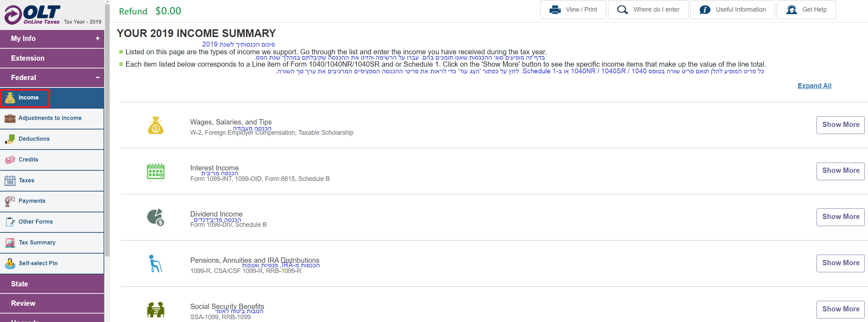This screenshot has height=322, width=868.
Task: Collapse the Federal section minus sign
Action: coord(98,78)
